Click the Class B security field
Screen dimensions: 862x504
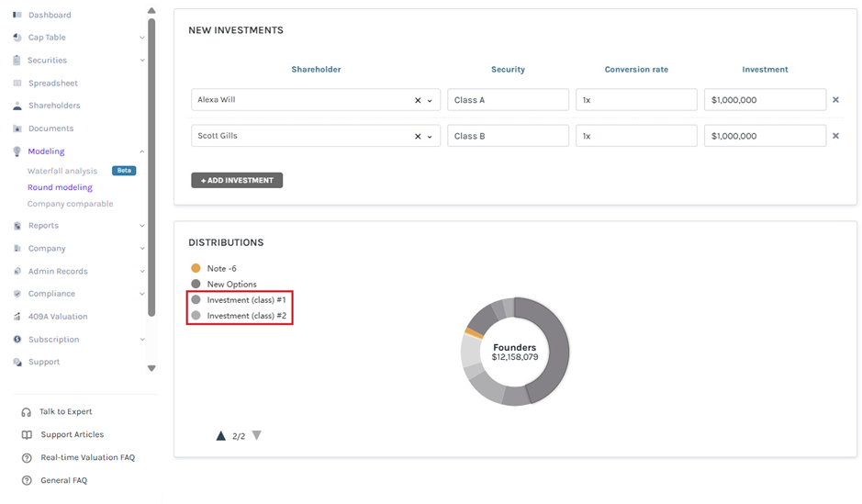[508, 136]
